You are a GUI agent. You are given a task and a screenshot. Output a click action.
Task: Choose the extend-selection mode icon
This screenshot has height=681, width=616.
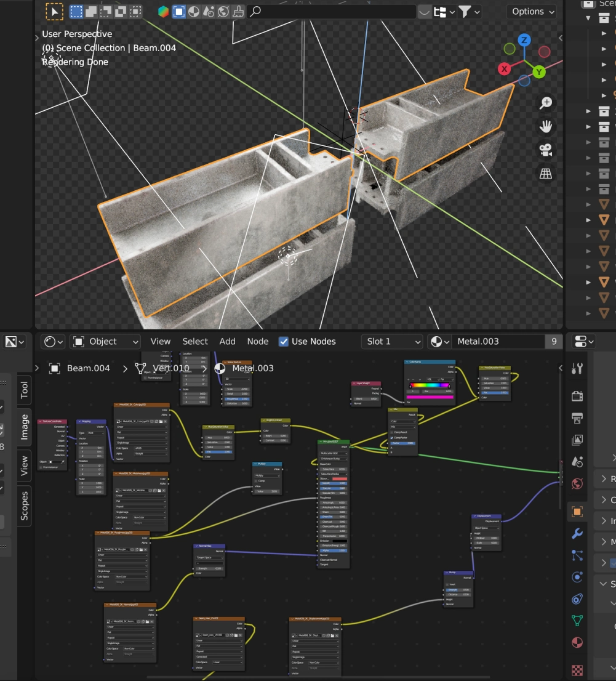[x=91, y=12]
